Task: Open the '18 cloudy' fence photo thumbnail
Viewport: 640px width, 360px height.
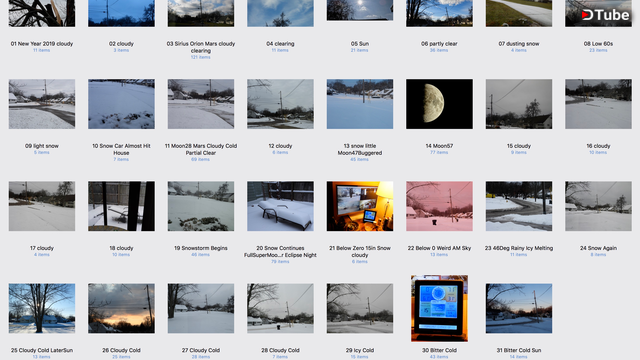Action: (121, 206)
